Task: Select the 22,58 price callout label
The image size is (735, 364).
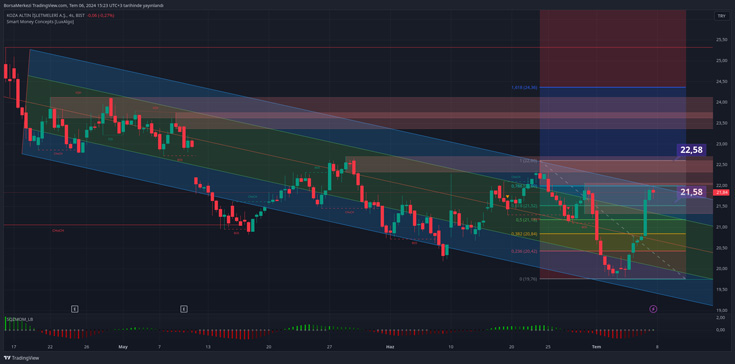Action: point(691,150)
